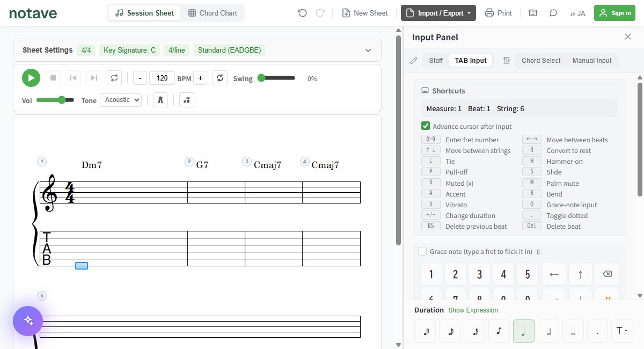Click the chord grid icon beside Chord Select
The height and width of the screenshot is (349, 644).
pos(506,61)
